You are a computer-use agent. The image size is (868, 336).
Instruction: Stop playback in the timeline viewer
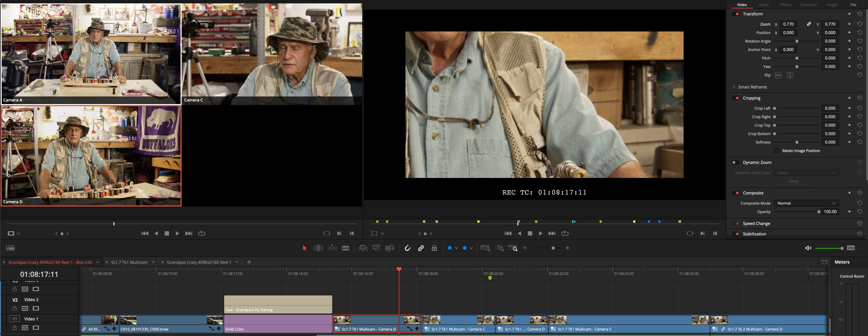(x=530, y=234)
